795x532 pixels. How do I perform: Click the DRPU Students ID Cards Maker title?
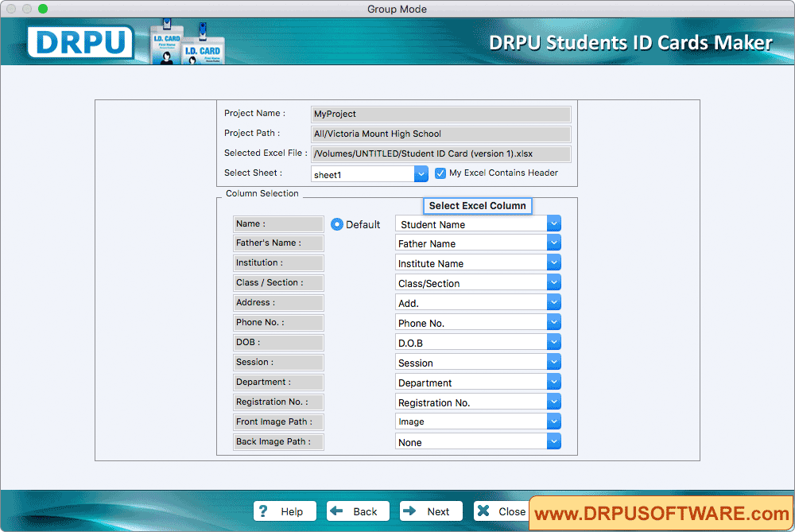tap(630, 43)
